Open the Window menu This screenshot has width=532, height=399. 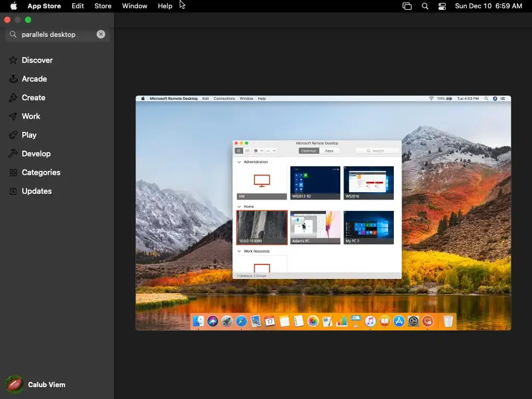click(x=135, y=6)
